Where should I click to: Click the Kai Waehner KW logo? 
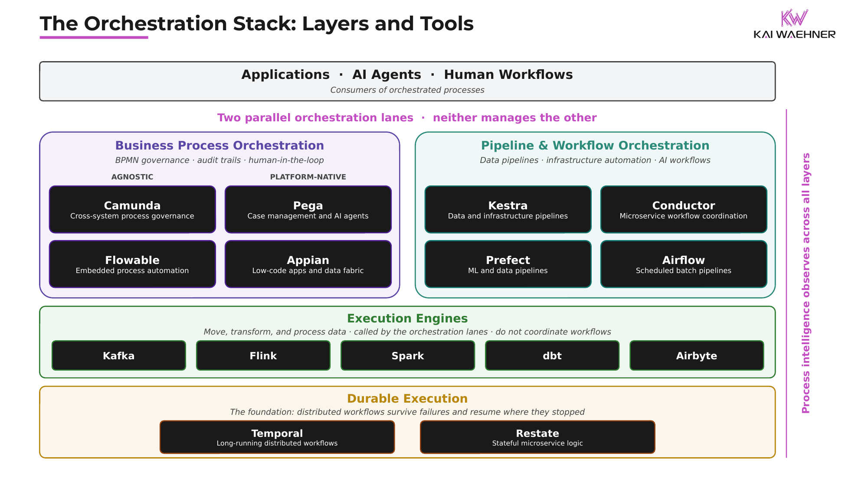coord(794,18)
